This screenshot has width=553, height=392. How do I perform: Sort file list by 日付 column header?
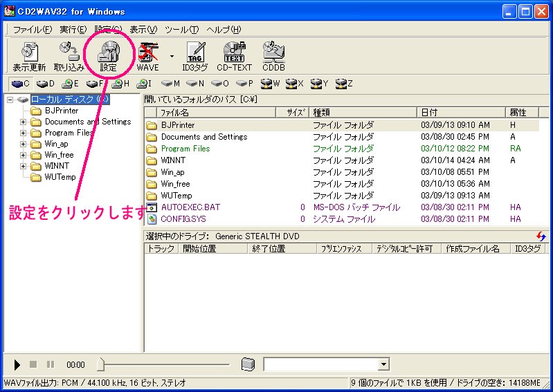click(461, 112)
